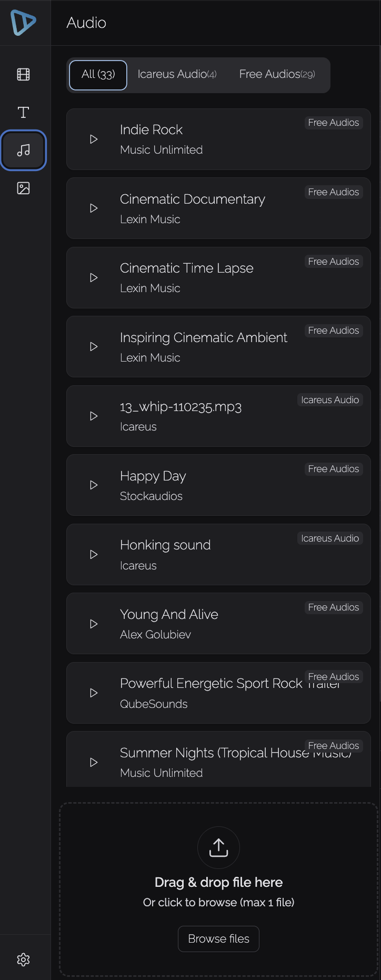Open the Images sidebar panel

click(23, 188)
